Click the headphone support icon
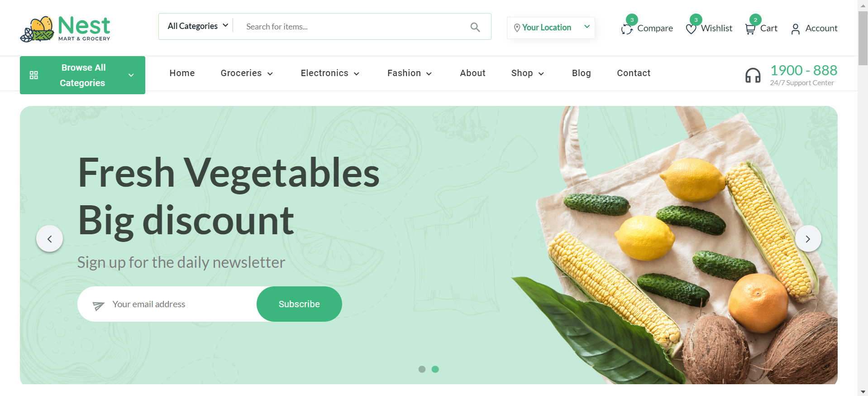Viewport: 868px width, 396px height. (753, 75)
